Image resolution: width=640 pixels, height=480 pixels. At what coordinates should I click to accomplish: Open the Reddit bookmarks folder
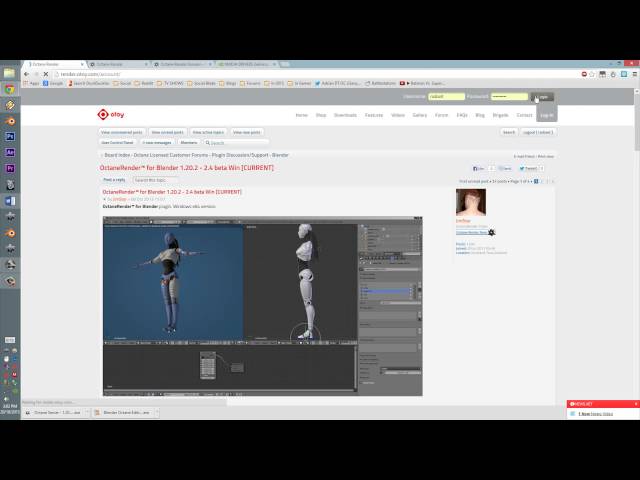(144, 83)
